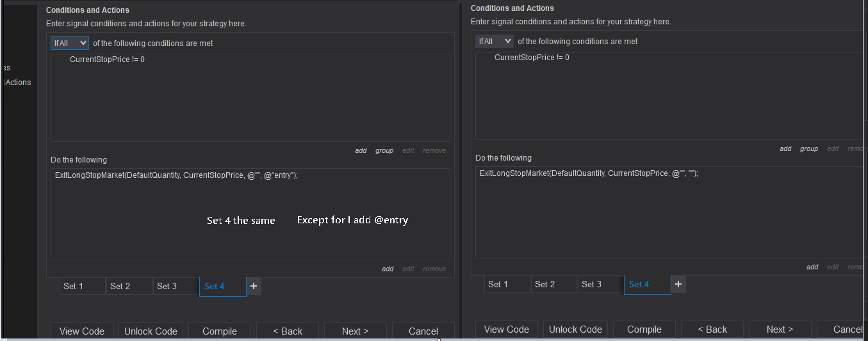This screenshot has width=868, height=341.
Task: Open right 'If All' conditions dropdown
Action: (495, 42)
